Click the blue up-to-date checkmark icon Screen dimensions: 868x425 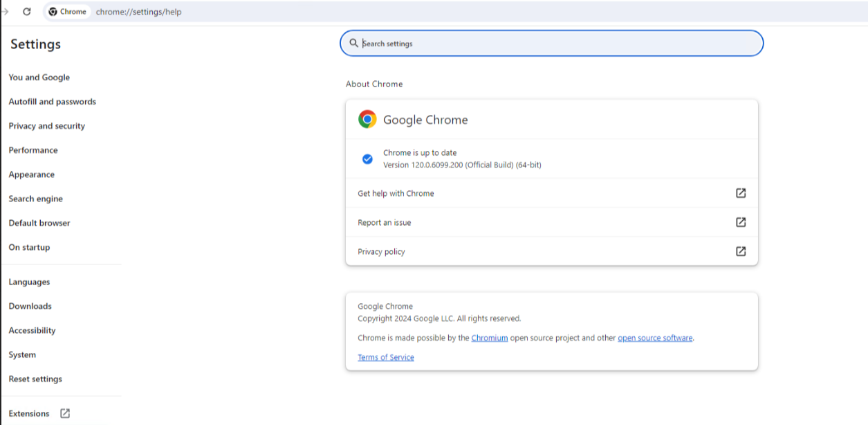point(368,159)
